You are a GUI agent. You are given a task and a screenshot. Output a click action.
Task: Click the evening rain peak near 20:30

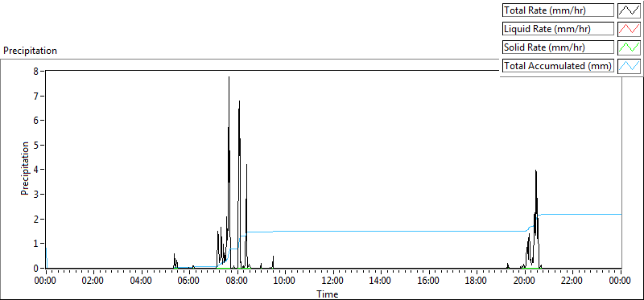[535, 171]
